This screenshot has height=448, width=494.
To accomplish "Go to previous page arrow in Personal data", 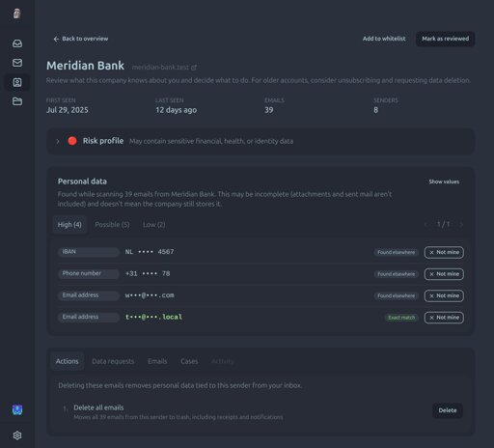I will 425,224.
